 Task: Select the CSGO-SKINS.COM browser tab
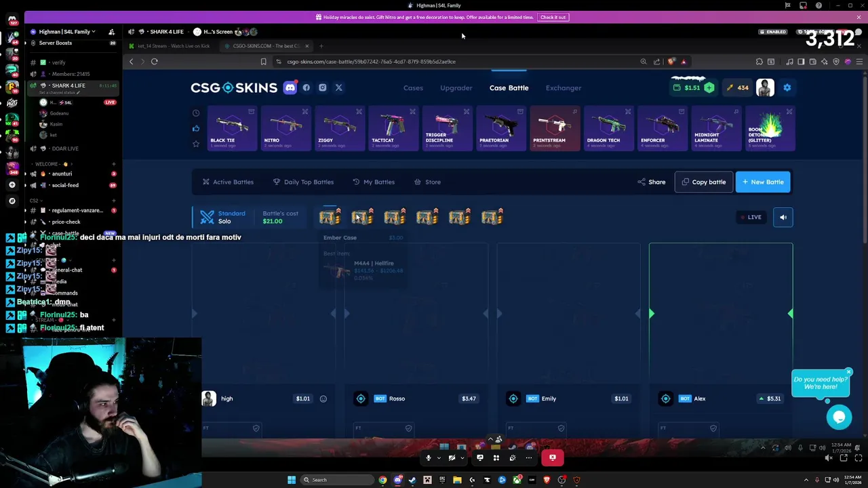click(267, 46)
